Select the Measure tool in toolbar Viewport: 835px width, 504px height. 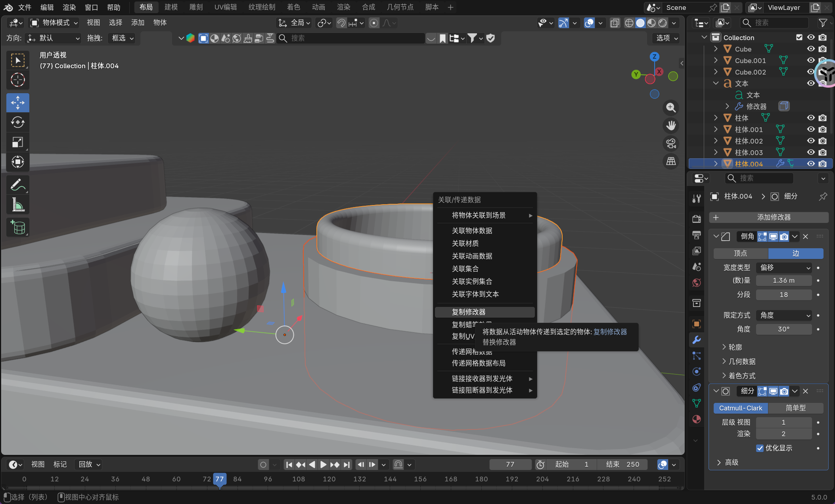18,205
